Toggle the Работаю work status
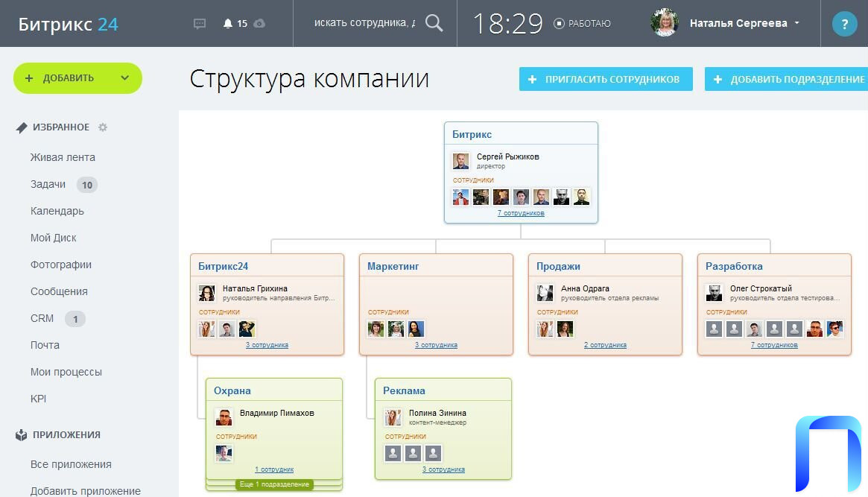The height and width of the screenshot is (497, 868). pos(582,24)
